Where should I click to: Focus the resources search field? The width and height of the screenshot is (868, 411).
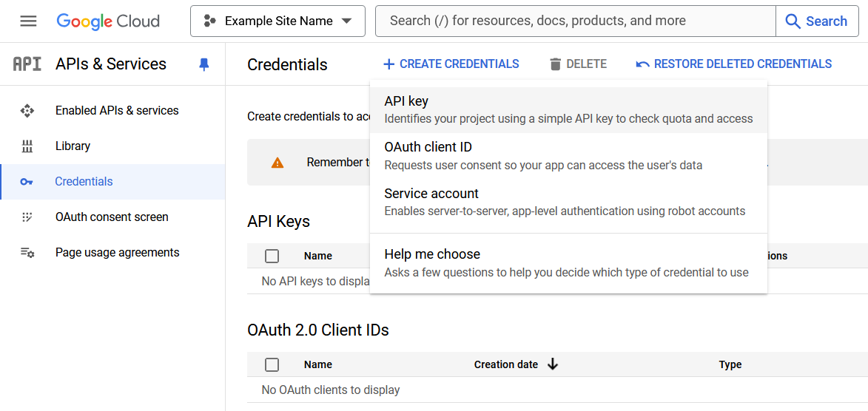pyautogui.click(x=576, y=21)
